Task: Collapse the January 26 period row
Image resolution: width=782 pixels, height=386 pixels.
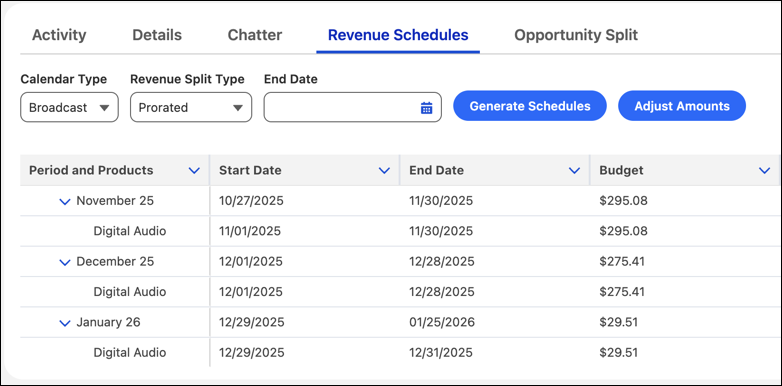Action: click(65, 323)
